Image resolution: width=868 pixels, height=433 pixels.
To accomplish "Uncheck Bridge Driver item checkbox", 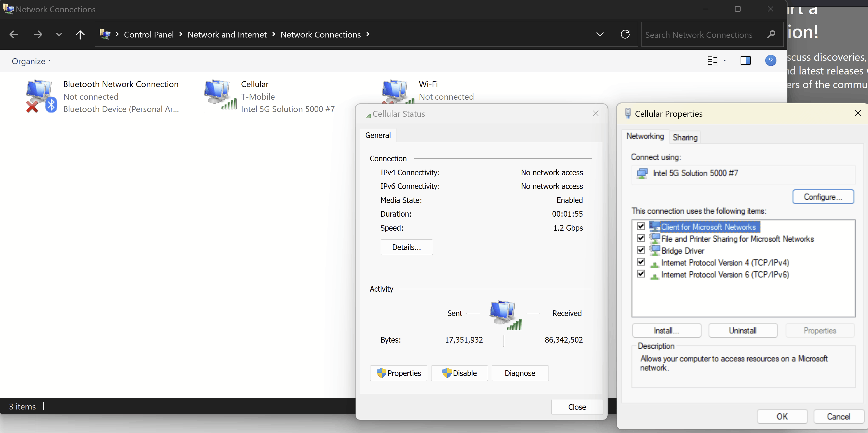I will tap(641, 250).
